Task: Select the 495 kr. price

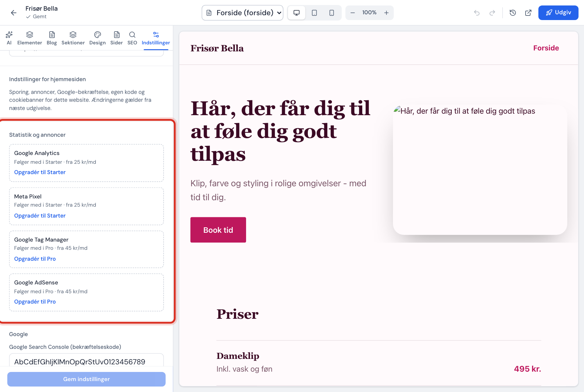Action: click(x=527, y=369)
